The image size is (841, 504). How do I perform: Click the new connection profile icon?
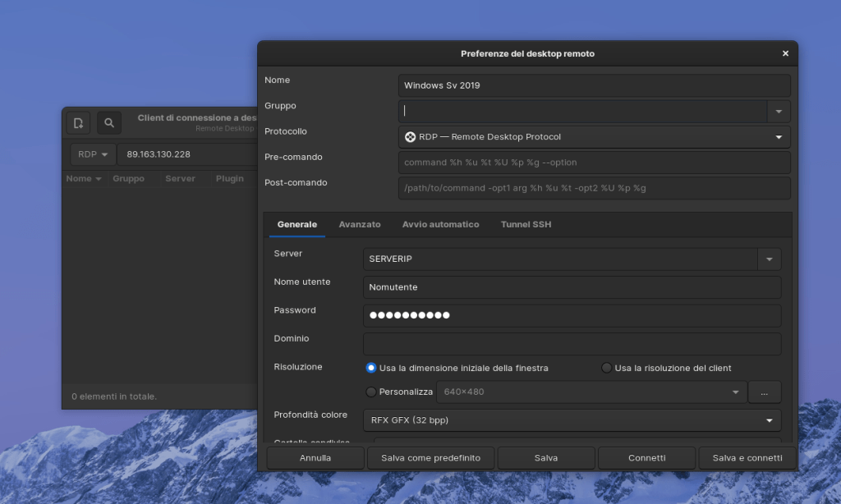[78, 123]
